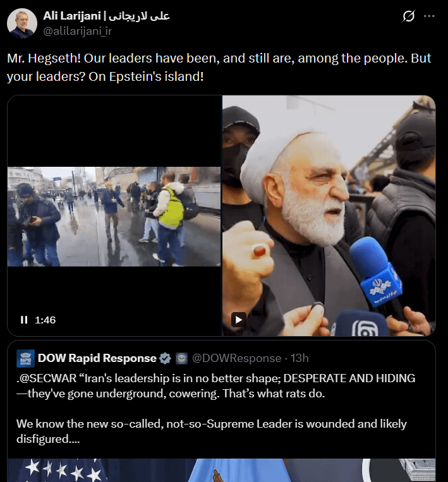448x482 pixels.
Task: Open the DOW Rapid Response account name
Action: 97,358
